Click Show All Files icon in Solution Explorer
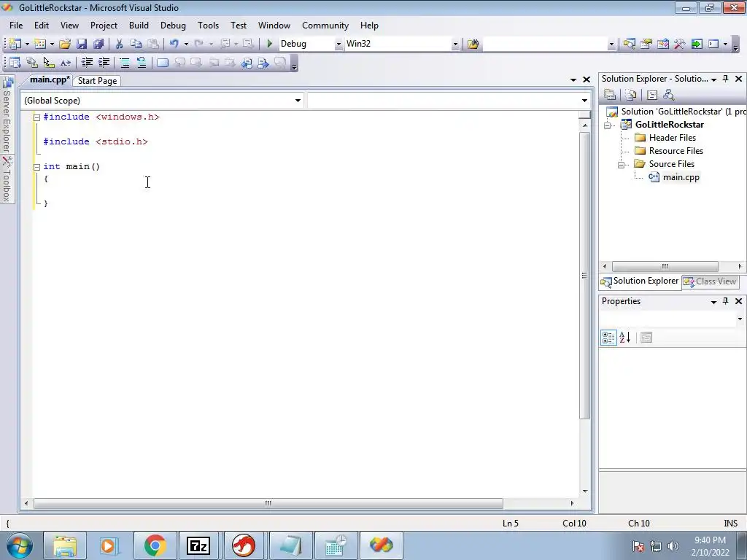 click(x=631, y=95)
